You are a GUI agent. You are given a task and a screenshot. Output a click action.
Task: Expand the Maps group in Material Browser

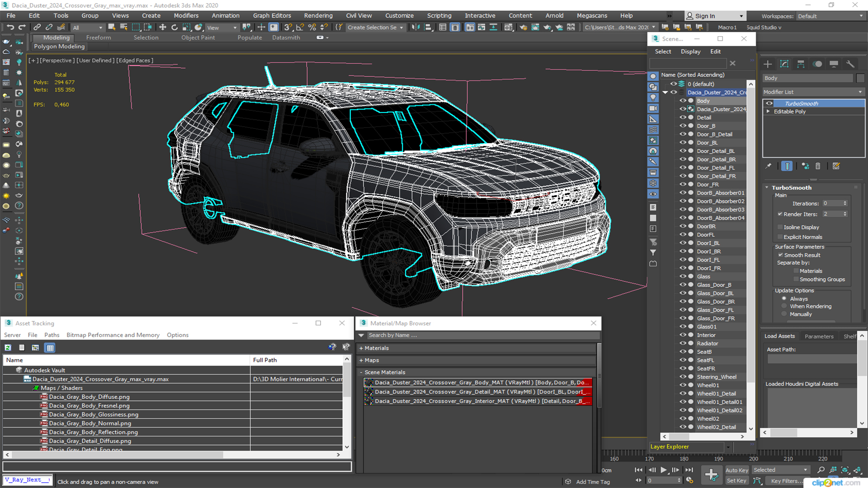click(x=361, y=361)
